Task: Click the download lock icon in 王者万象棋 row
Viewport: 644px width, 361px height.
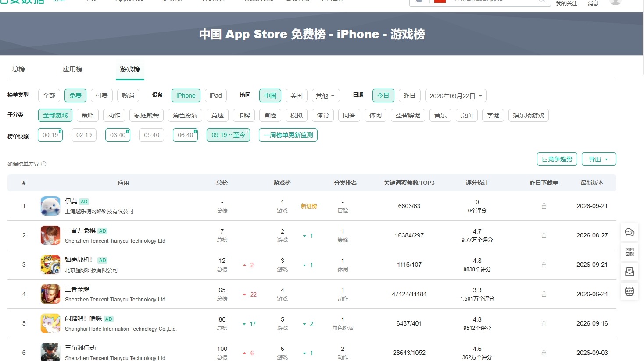Action: click(x=544, y=235)
